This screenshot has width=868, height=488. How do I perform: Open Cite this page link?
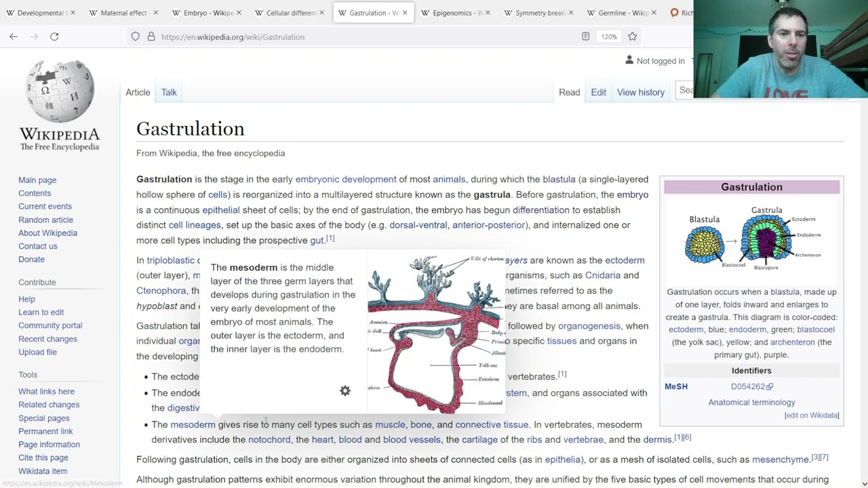tap(43, 457)
